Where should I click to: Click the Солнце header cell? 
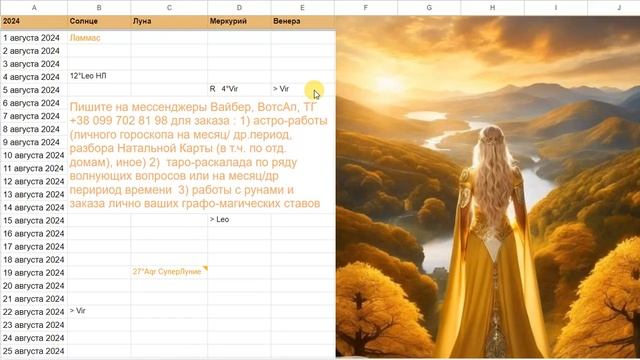pyautogui.click(x=99, y=21)
